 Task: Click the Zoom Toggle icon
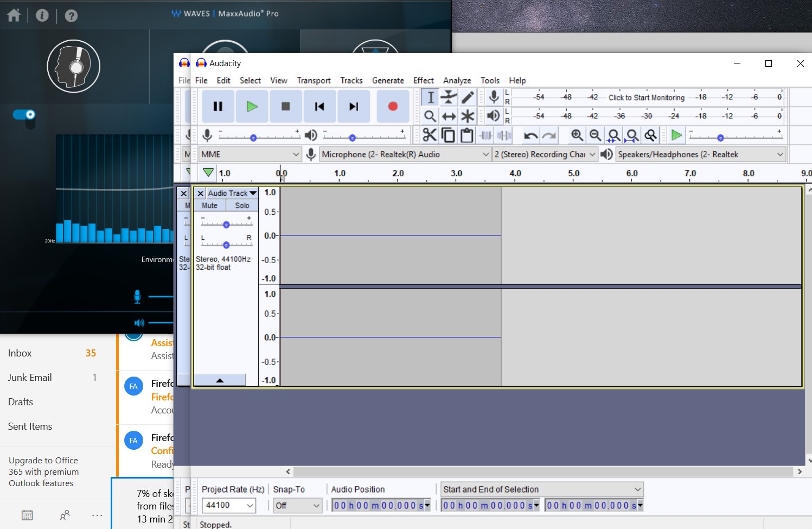click(651, 135)
